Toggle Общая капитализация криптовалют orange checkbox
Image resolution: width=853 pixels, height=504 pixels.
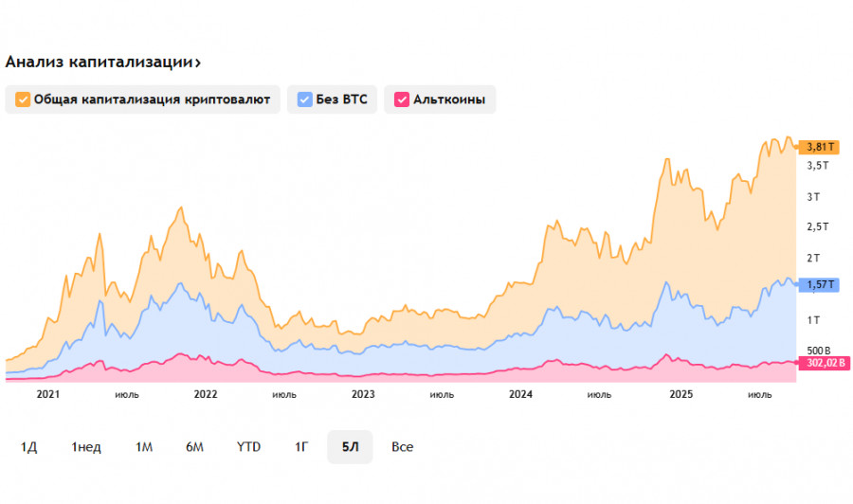(23, 99)
